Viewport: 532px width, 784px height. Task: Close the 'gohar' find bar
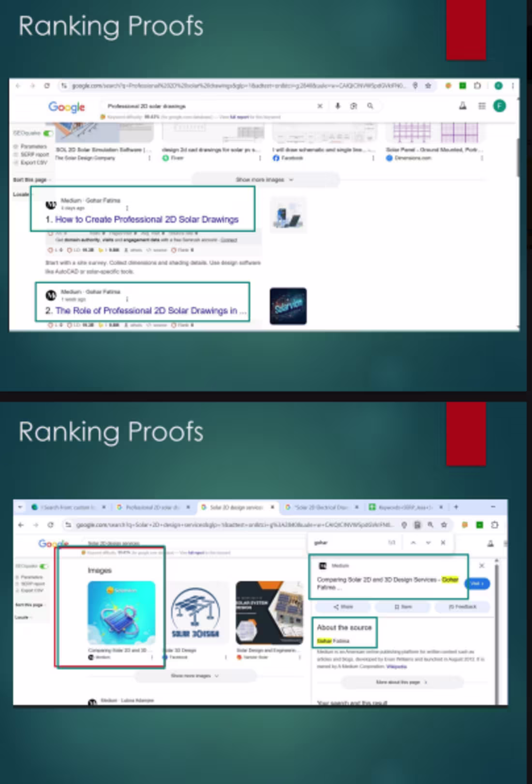(443, 543)
